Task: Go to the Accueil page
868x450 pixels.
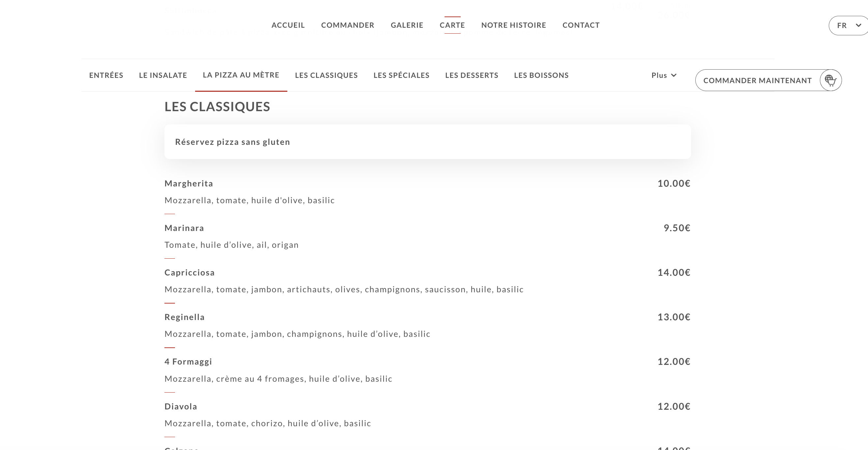Action: click(288, 25)
